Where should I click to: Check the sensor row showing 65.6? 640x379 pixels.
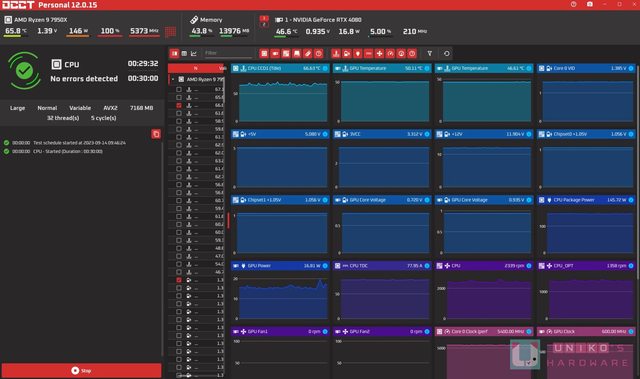(x=179, y=97)
